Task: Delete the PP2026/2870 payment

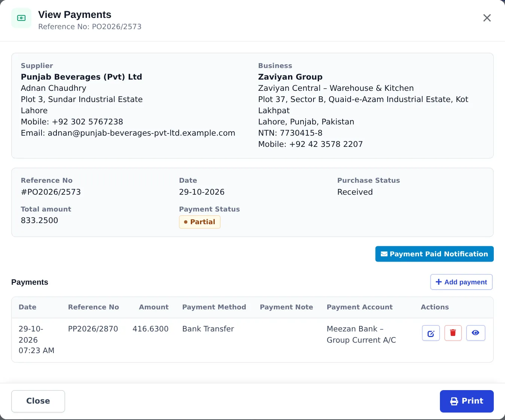Action: [453, 333]
